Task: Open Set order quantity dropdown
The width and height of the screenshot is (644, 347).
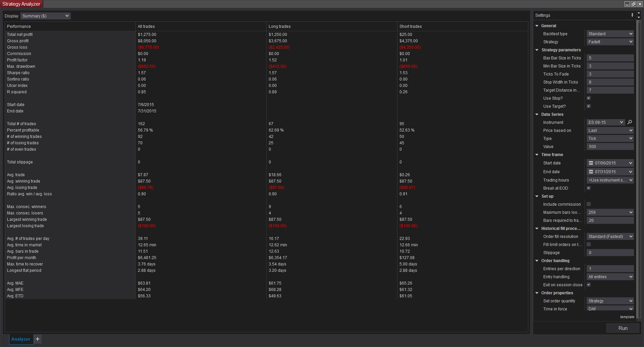Action: point(610,301)
